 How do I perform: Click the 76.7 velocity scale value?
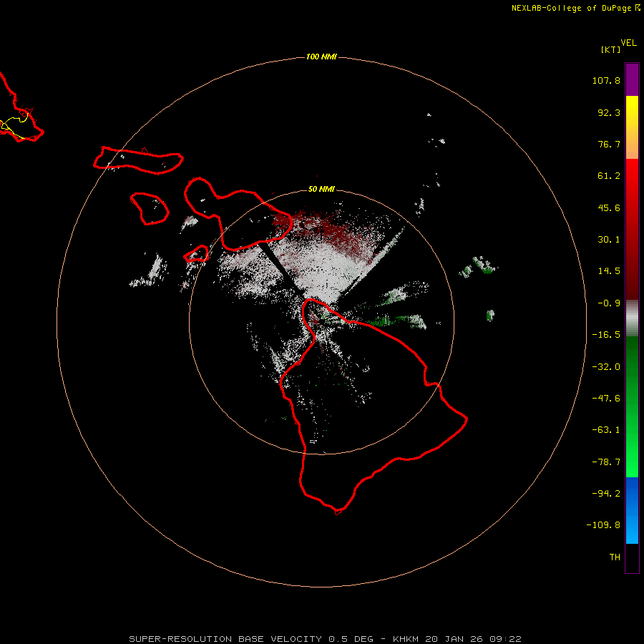pos(609,144)
